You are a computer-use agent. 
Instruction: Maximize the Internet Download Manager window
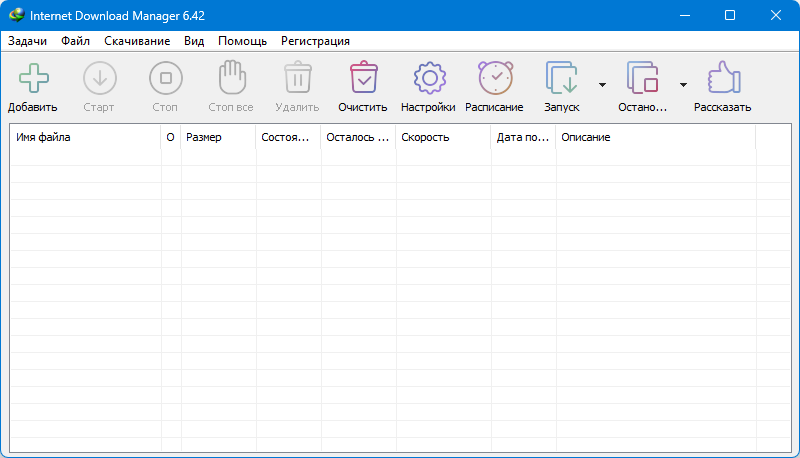point(730,15)
